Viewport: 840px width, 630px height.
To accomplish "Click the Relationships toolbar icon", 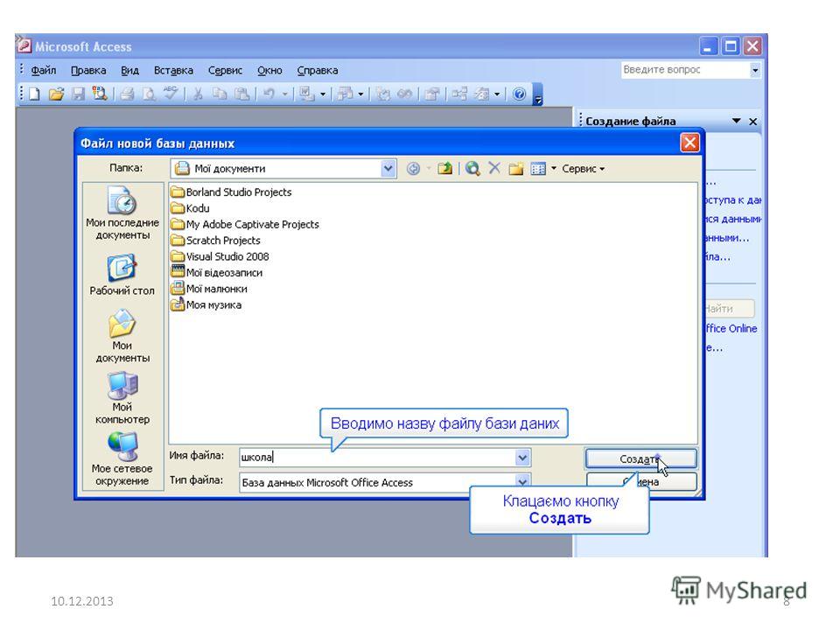I will tap(459, 94).
